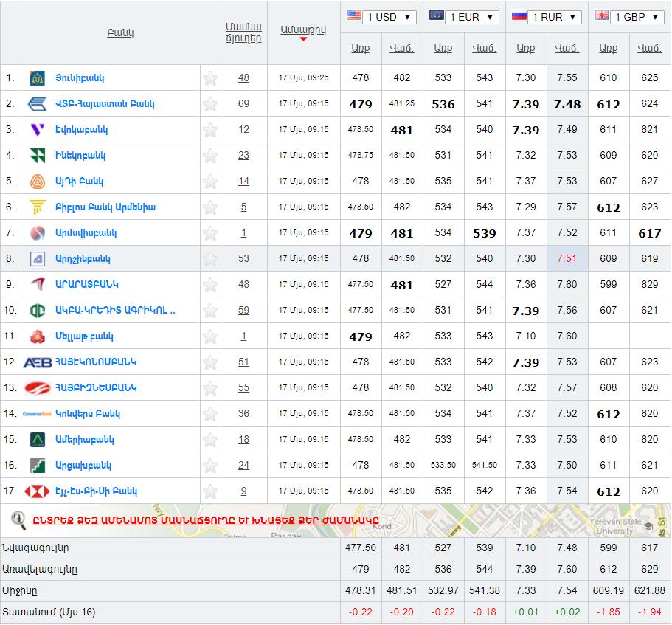672x625 pixels.
Task: Open the 69 branches link for ՎՏԲ-Հայաստան
Action: [x=243, y=104]
